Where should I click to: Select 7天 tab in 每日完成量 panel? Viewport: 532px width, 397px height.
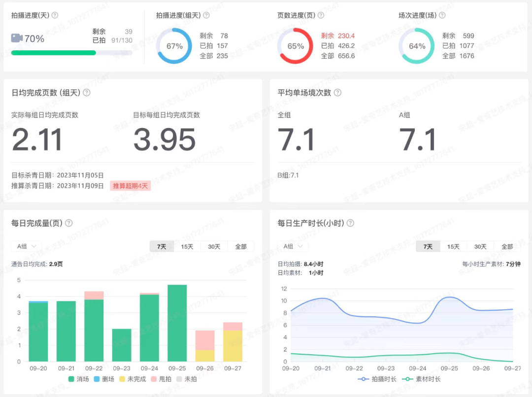(162, 247)
